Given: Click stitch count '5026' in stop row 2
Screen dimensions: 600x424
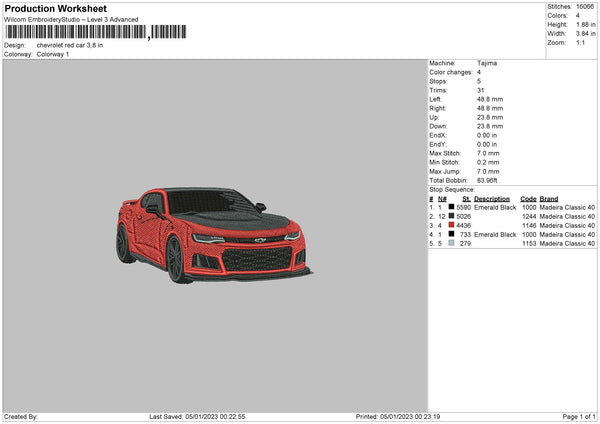Looking at the screenshot, I should [463, 217].
